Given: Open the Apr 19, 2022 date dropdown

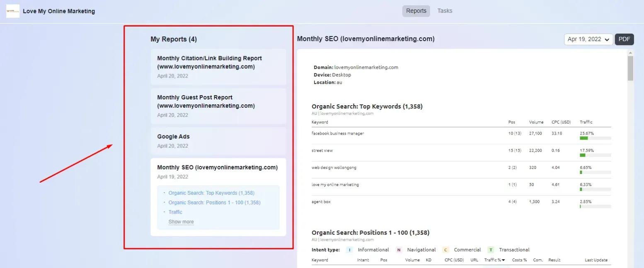Looking at the screenshot, I should click(x=588, y=39).
